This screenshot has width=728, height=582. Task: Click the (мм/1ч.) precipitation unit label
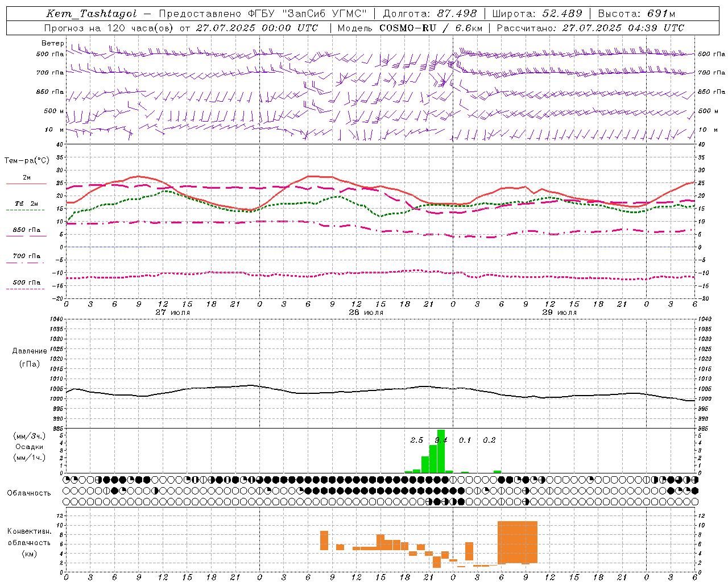pos(30,458)
